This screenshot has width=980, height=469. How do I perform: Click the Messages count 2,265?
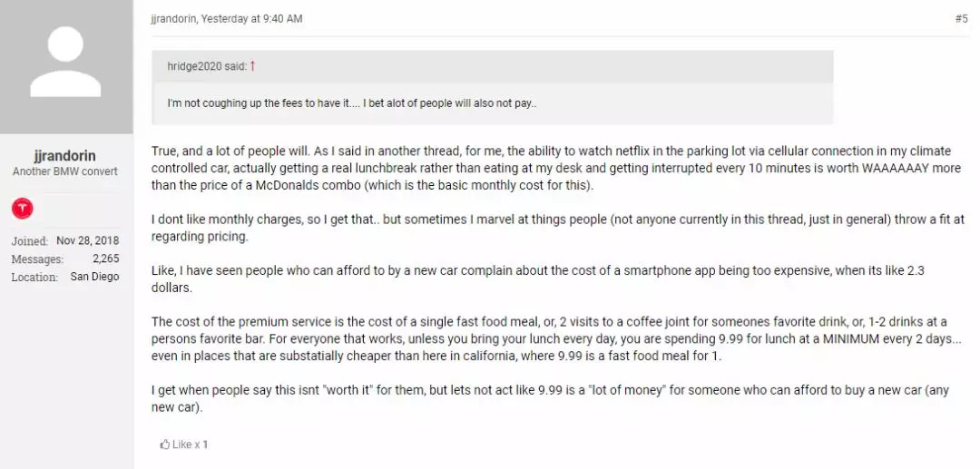(105, 259)
